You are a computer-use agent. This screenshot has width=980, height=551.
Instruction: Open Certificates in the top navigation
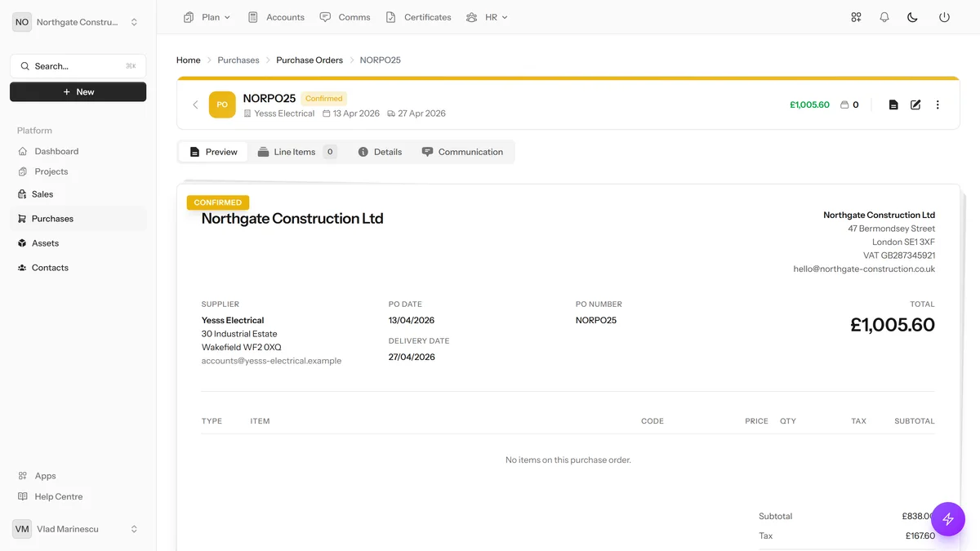(418, 17)
